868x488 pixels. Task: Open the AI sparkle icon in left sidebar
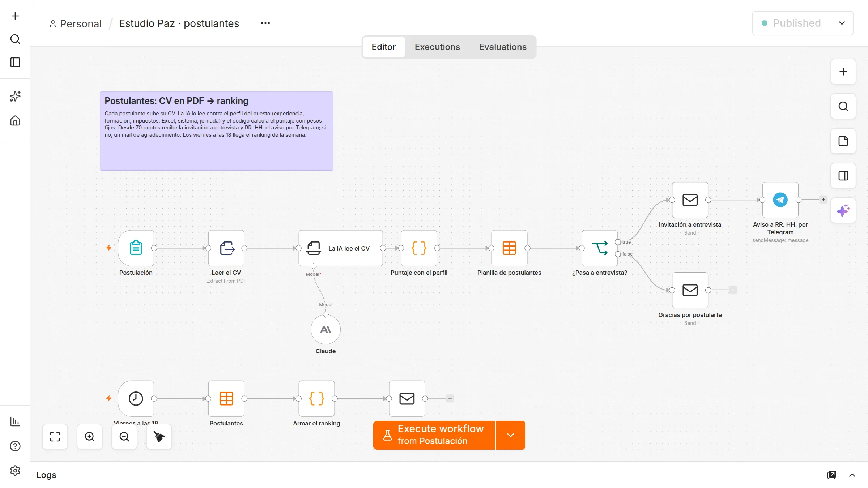tap(15, 96)
